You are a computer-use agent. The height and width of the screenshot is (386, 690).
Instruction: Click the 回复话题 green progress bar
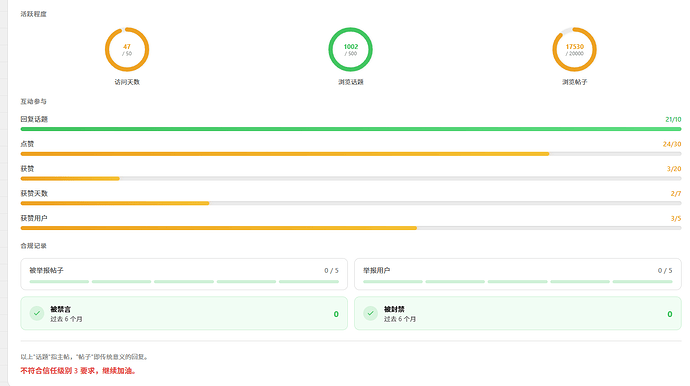351,129
